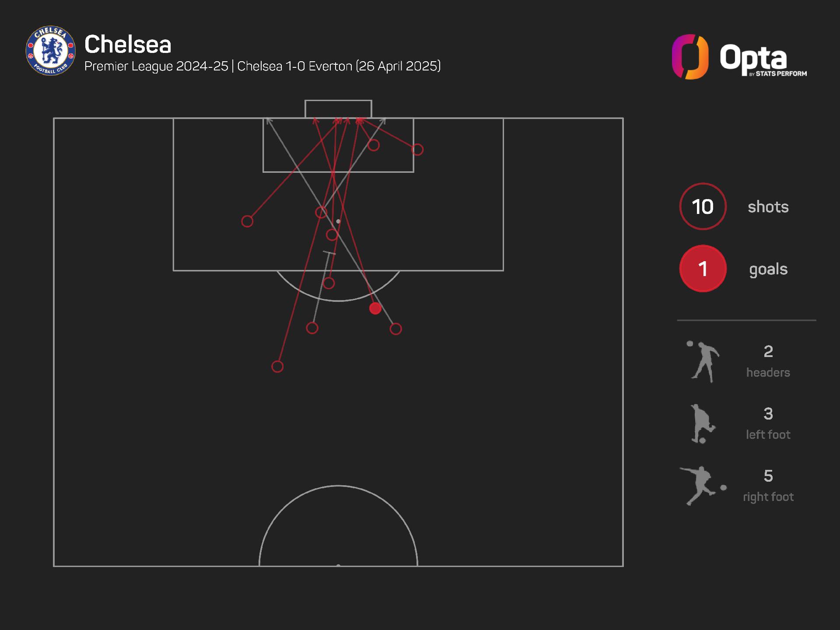Click the Chelsea title heading
The height and width of the screenshot is (630, 840).
point(128,44)
